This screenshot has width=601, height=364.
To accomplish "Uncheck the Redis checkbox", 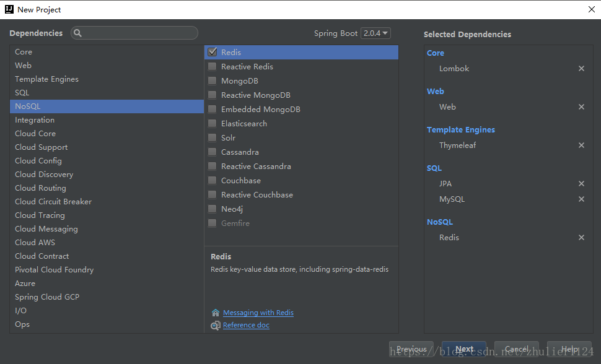I will coord(213,53).
